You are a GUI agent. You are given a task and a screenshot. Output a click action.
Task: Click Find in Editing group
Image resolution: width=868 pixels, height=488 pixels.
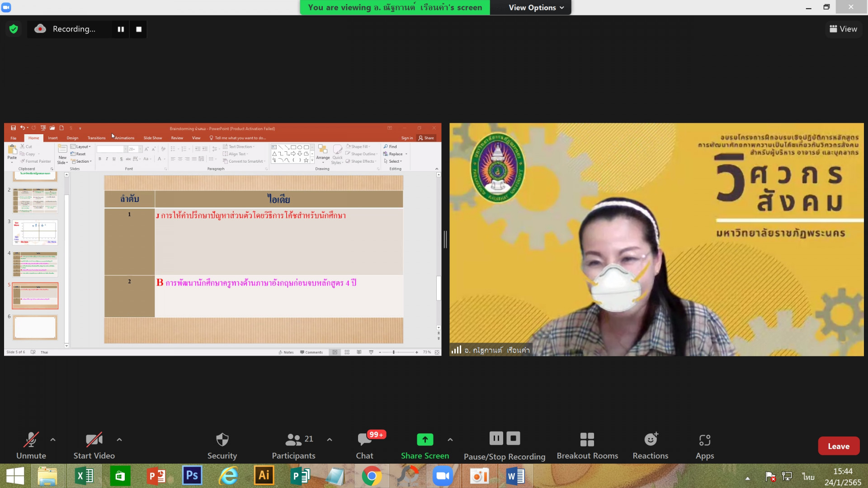[390, 147]
